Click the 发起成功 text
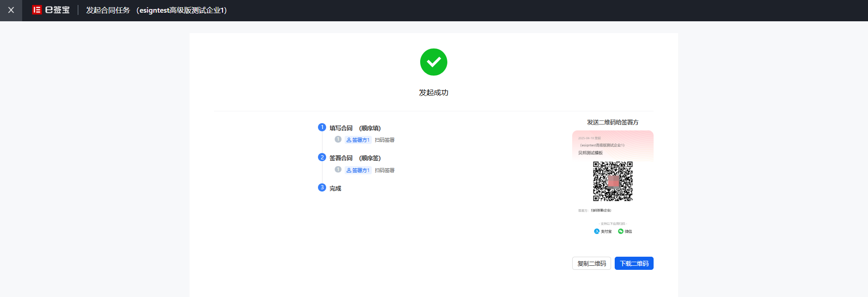868x297 pixels. [x=433, y=92]
